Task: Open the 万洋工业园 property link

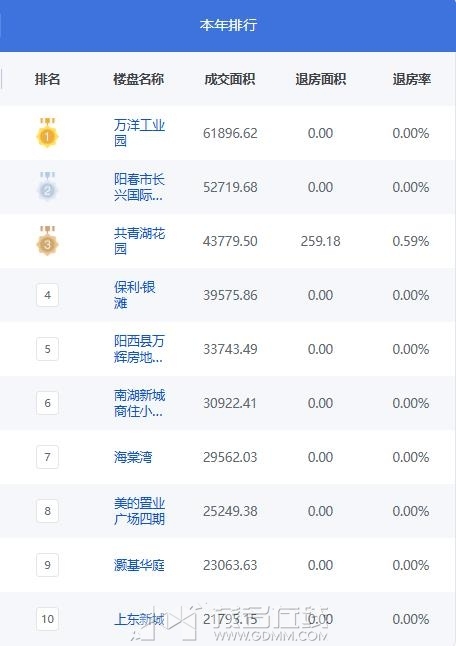Action: pos(139,133)
